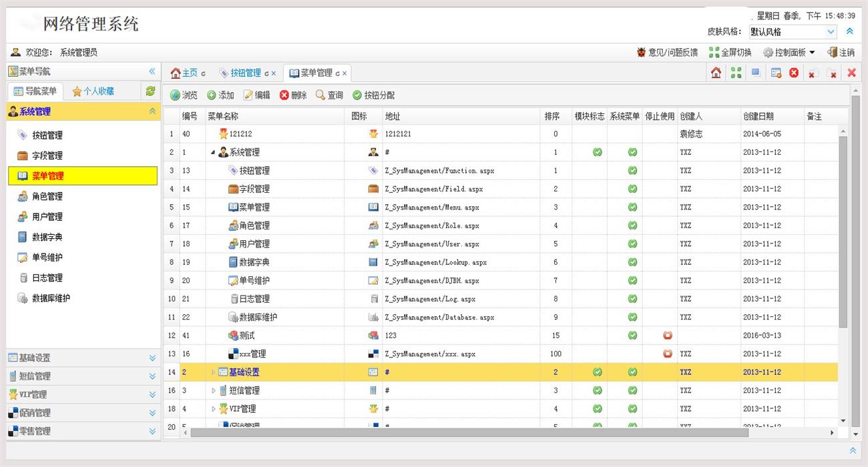Click the 系统菜单 check in 按钮管理 row

point(632,171)
